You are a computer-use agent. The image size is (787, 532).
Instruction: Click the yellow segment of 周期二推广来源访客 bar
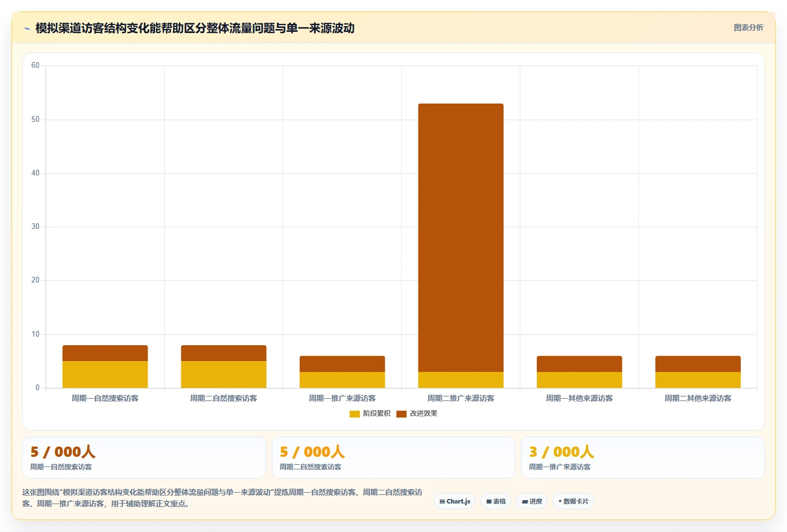pos(461,380)
